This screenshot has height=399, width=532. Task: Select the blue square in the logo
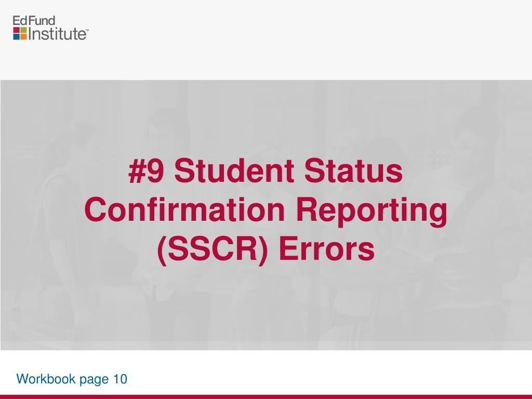[16, 37]
